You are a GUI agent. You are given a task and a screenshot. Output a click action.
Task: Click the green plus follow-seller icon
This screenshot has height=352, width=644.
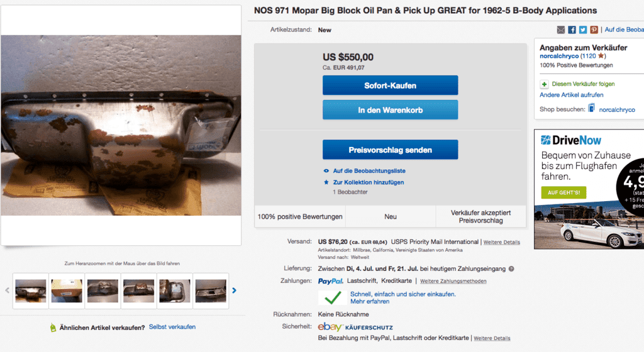coord(545,84)
